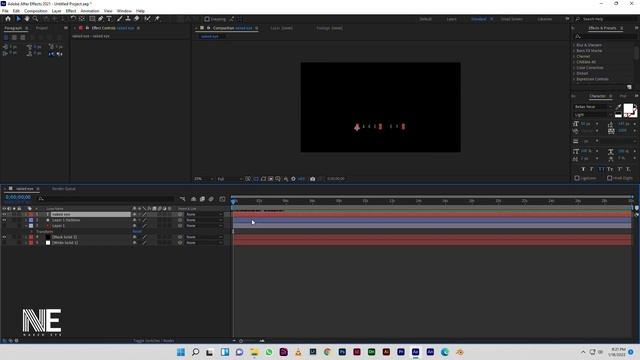The image size is (640, 360).
Task: Toggle Faux Bold in Character panel
Action: [x=583, y=169]
